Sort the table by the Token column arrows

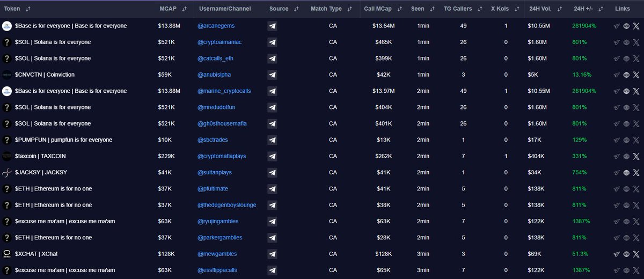28,9
